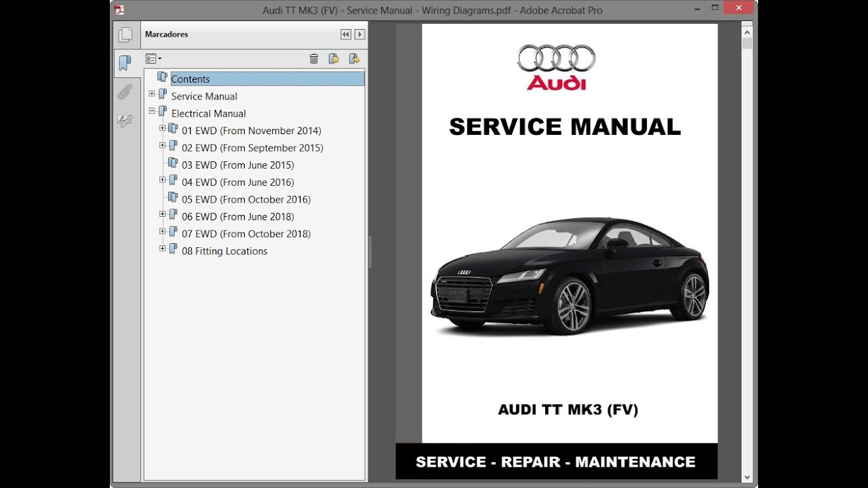The height and width of the screenshot is (488, 868).
Task: Click bookmark icon beside 03 EWD
Action: [x=173, y=163]
